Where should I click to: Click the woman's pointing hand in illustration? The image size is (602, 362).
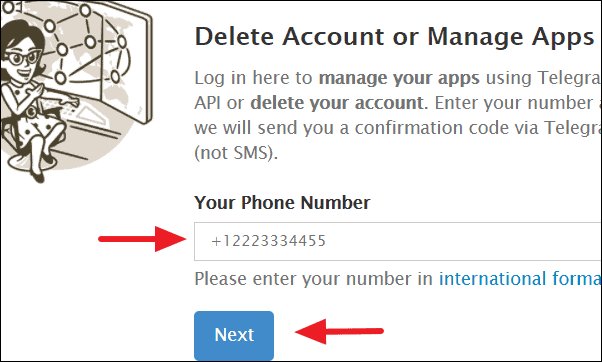pos(69,101)
